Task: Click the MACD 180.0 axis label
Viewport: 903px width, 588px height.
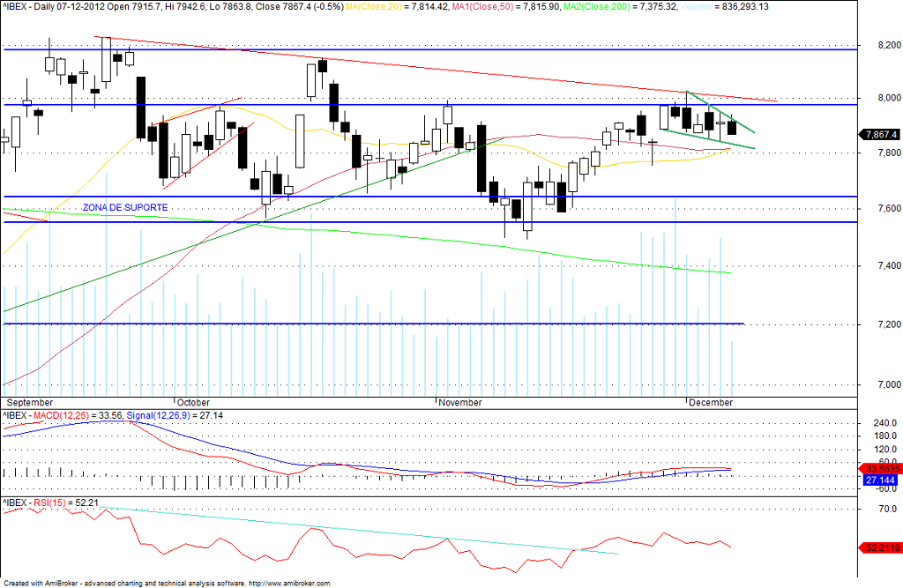Action: click(885, 436)
